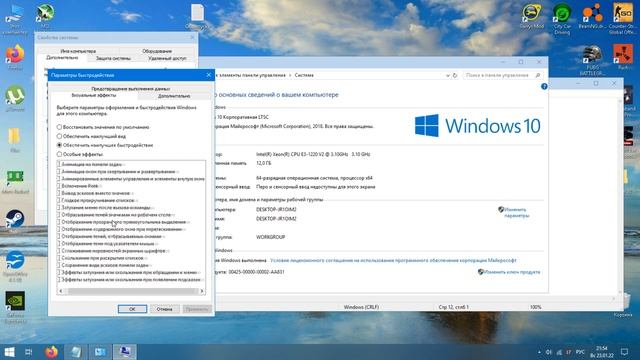
Task: Switch to Firefox on the taskbar
Action: click(51, 351)
